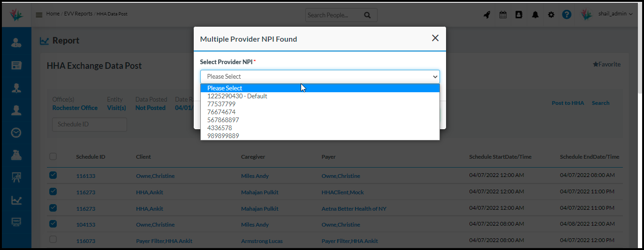
Task: Close the Multiple Provider NPI Found dialog
Action: [x=435, y=38]
